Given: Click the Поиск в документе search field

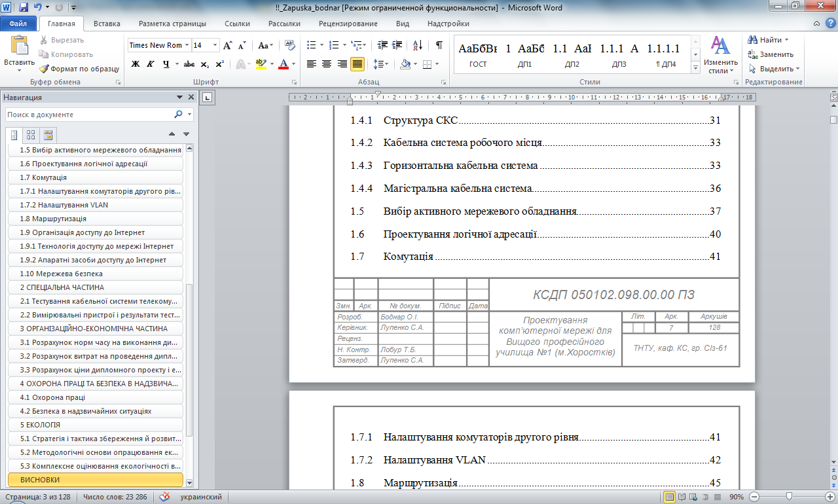Looking at the screenshot, I should point(88,115).
